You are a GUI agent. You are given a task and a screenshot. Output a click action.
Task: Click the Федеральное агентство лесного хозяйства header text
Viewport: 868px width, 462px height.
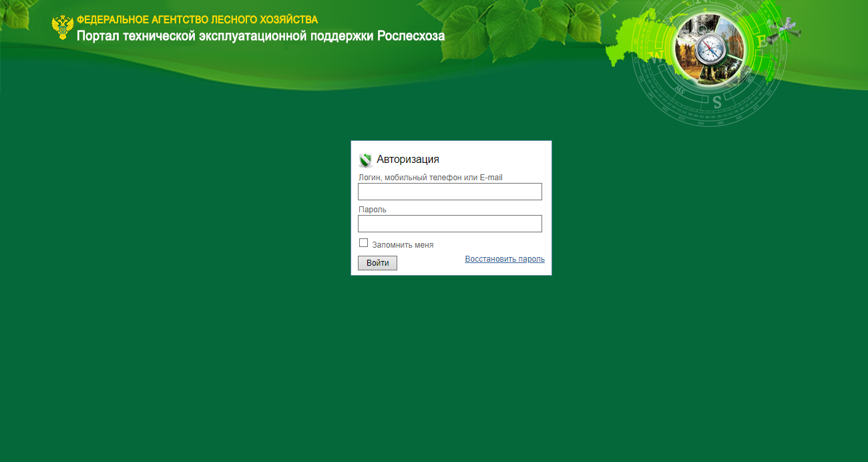pyautogui.click(x=197, y=20)
